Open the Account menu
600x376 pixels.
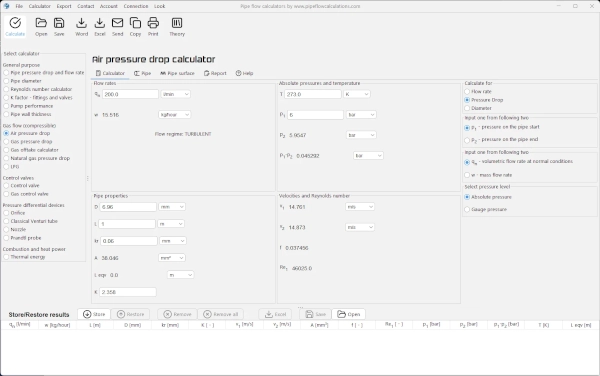109,6
